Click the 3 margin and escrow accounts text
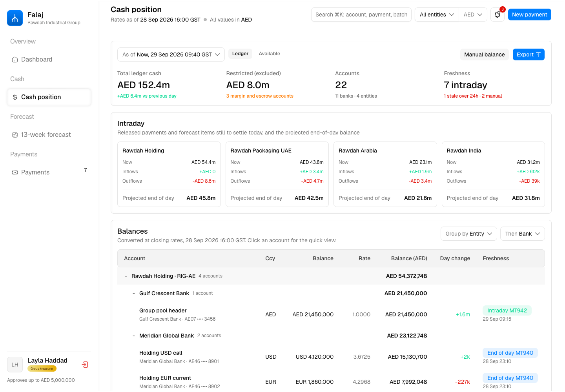Viewport: 565px width, 392px height. [x=260, y=96]
